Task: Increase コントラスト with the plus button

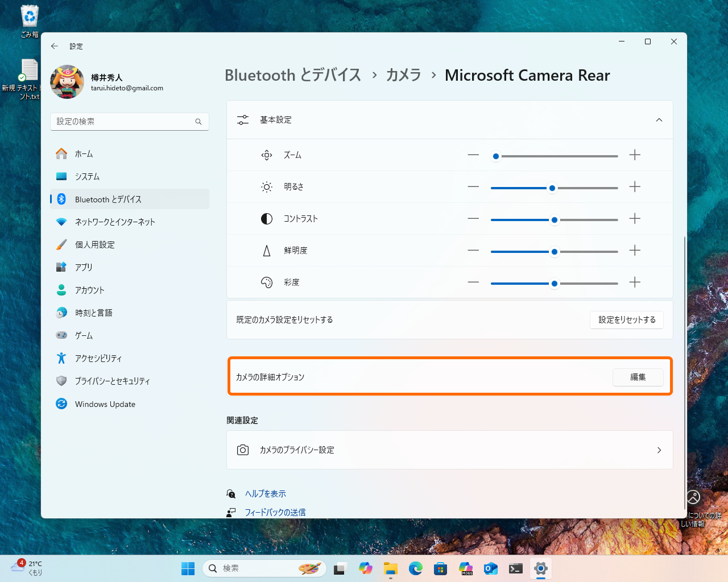Action: pyautogui.click(x=635, y=219)
